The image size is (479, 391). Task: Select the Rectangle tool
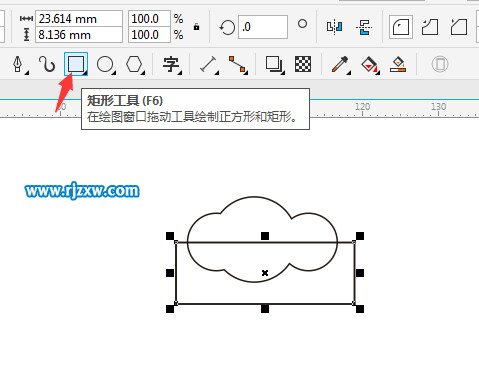pos(75,63)
